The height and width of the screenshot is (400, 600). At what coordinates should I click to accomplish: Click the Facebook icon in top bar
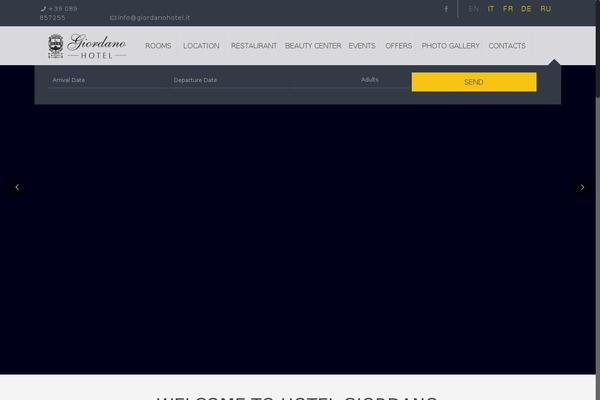pos(446,9)
